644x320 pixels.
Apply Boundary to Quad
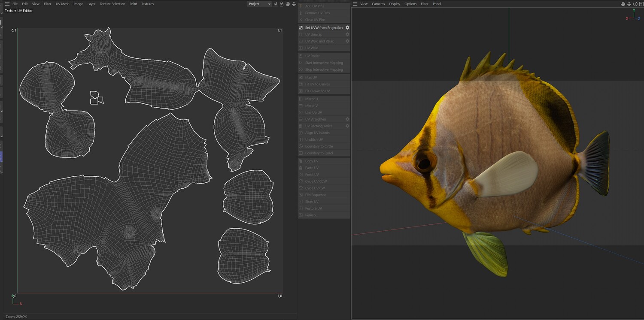pyautogui.click(x=324, y=153)
